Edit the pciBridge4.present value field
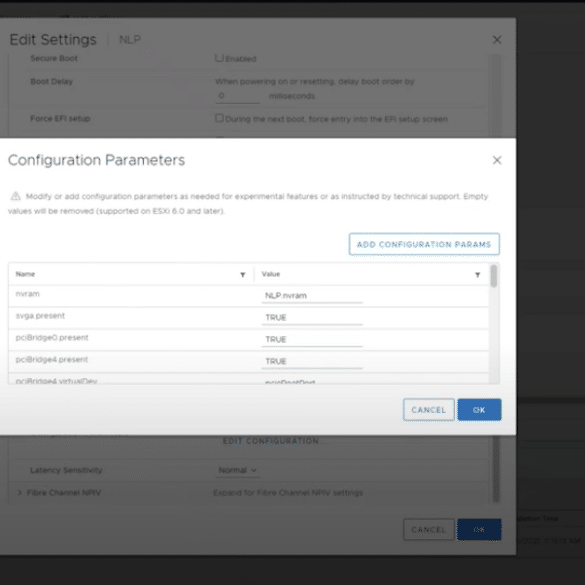Image resolution: width=585 pixels, height=585 pixels. pyautogui.click(x=312, y=362)
